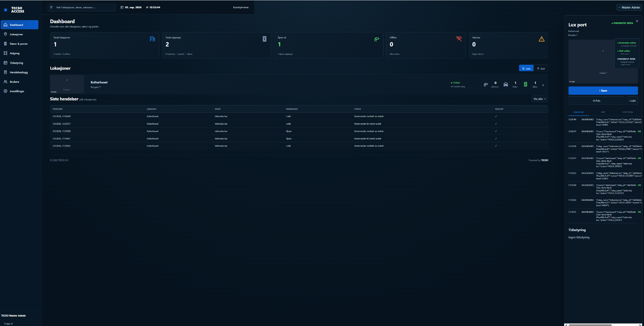The height and width of the screenshot is (326, 644).
Task: Click the Master Admin back button
Action: (x=629, y=8)
